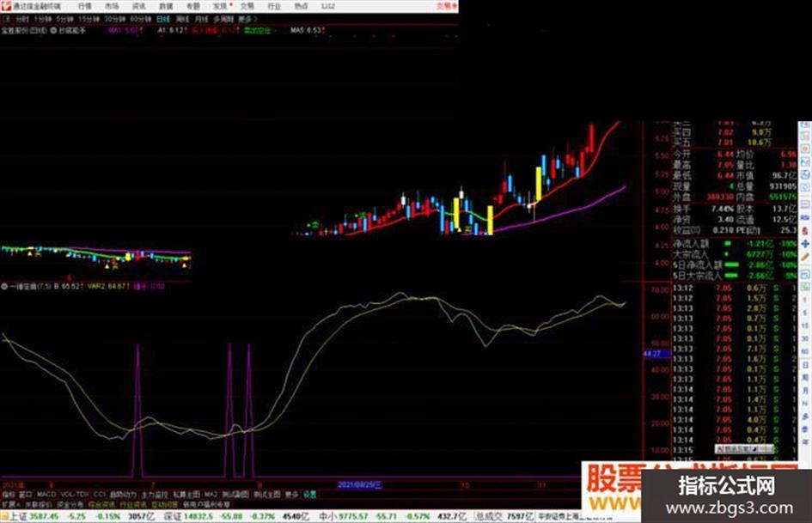
Task: Switch chart to 5分钟 period
Action: tap(64, 19)
